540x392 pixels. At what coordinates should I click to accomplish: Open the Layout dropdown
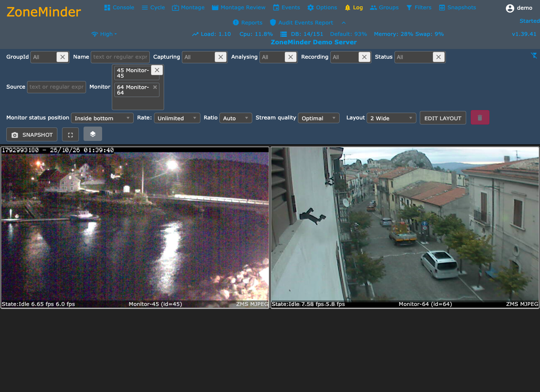coord(391,118)
